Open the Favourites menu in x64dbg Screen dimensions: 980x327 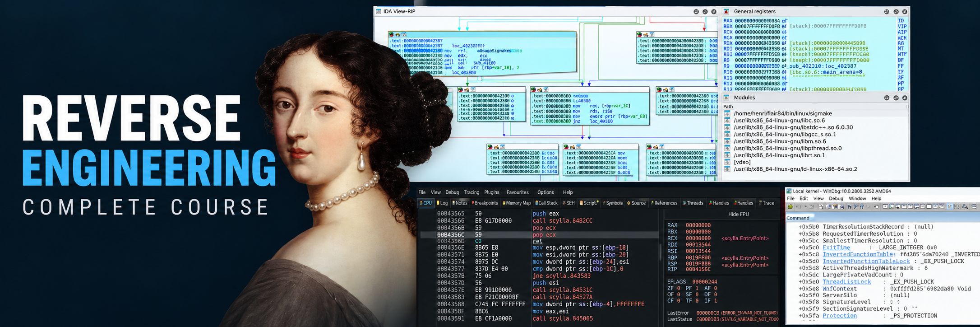[x=518, y=192]
